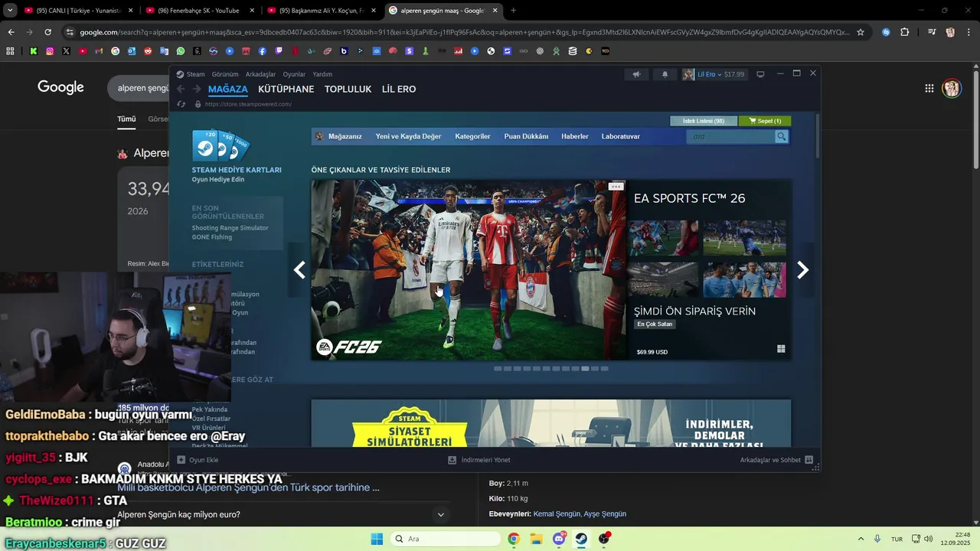Click Oyun Ekle at Steam bottom bar
The height and width of the screenshot is (551, 980).
(x=198, y=460)
